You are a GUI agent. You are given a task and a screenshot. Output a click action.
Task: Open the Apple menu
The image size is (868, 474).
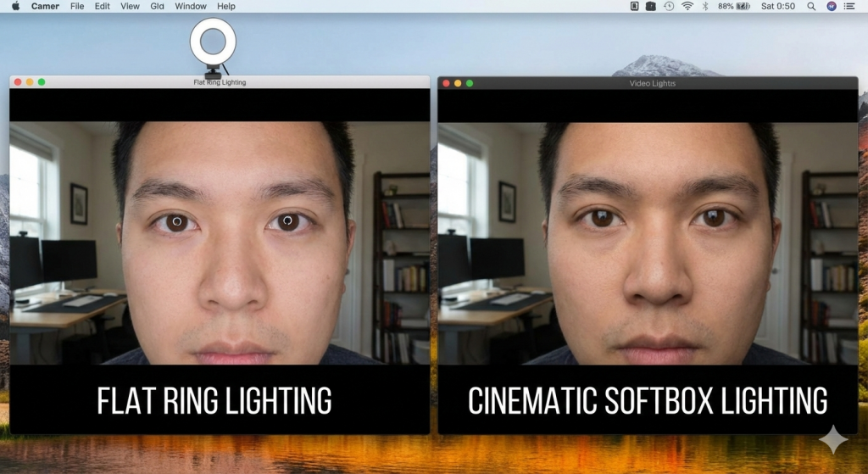click(15, 6)
